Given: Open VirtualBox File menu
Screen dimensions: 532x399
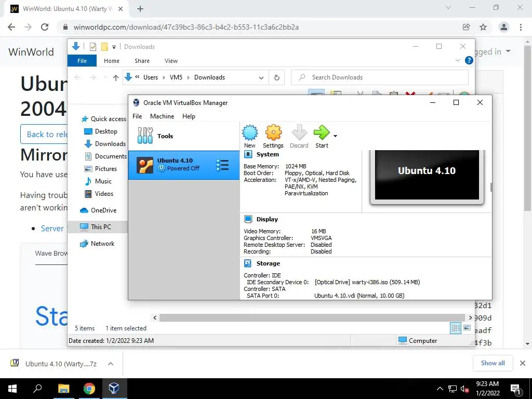Looking at the screenshot, I should [x=137, y=116].
